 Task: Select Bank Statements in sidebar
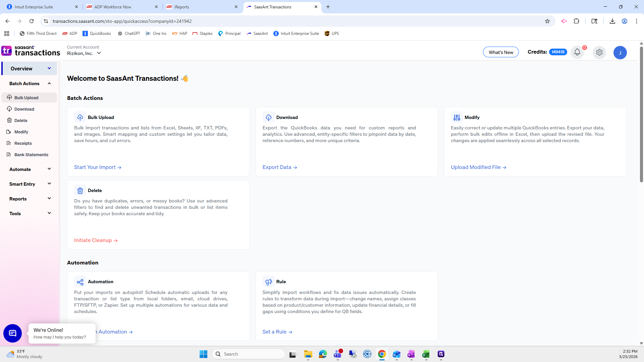tap(31, 155)
